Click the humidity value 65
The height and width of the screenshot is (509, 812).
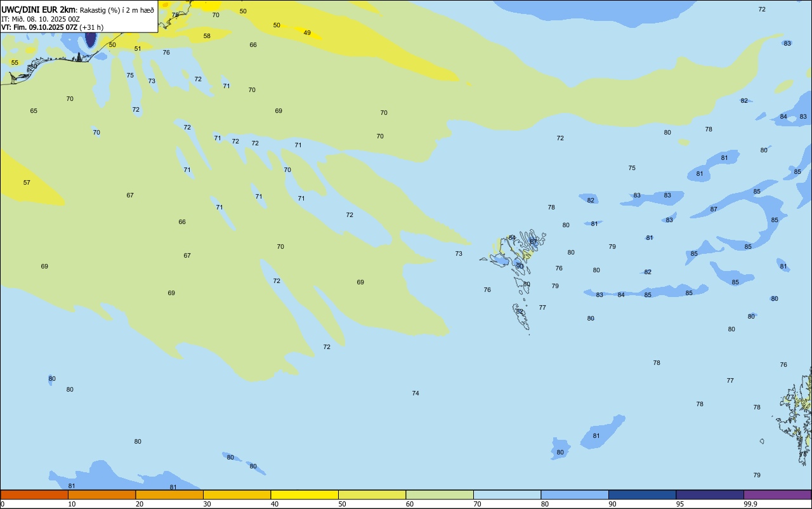(x=34, y=111)
